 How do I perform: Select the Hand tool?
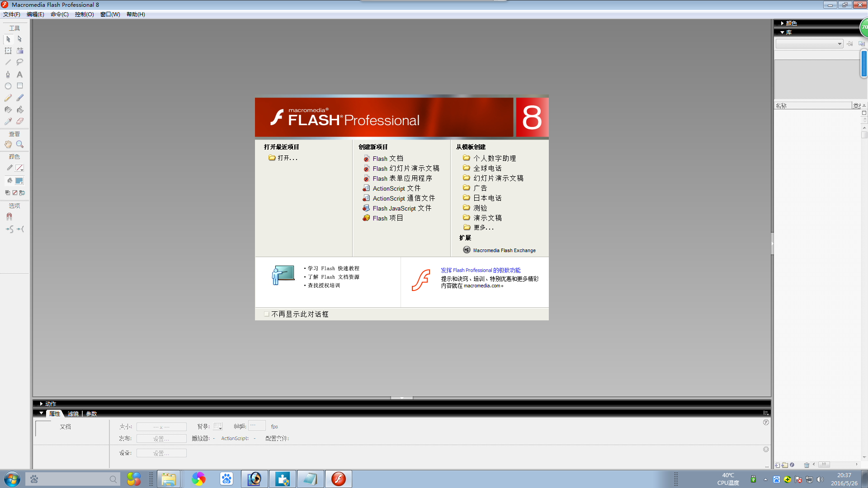(x=8, y=145)
